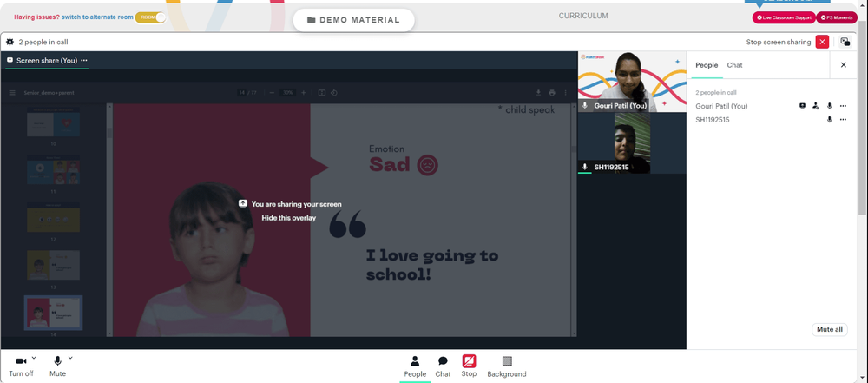Image resolution: width=868 pixels, height=383 pixels.
Task: Click PDF zoom in plus button
Action: [x=303, y=93]
